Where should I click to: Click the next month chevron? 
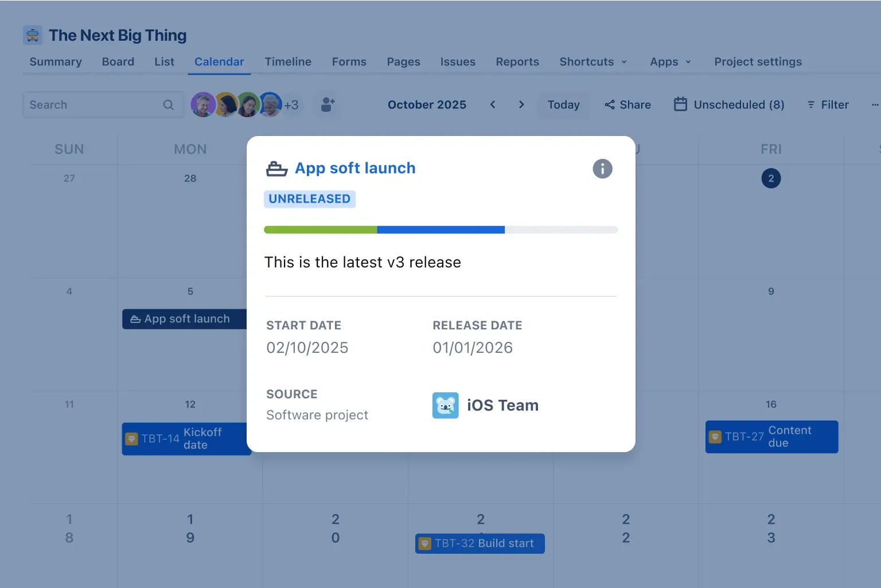pos(521,104)
